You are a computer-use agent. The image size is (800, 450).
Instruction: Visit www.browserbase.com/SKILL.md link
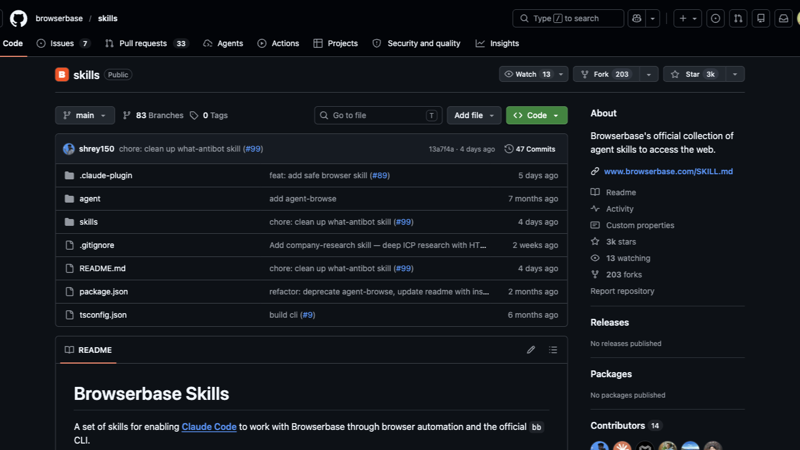click(x=668, y=171)
